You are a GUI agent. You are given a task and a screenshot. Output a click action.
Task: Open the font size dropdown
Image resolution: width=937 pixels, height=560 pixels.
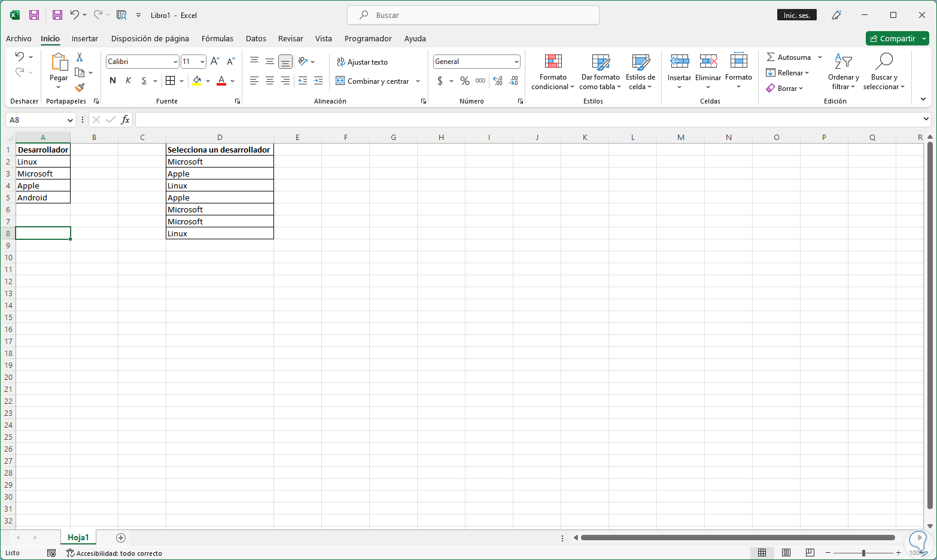202,62
